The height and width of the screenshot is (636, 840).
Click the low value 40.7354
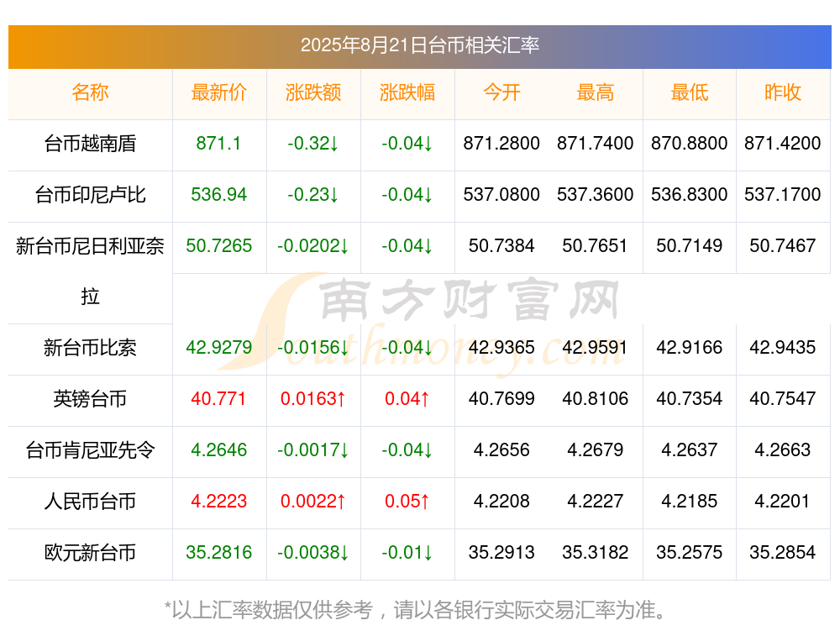690,399
